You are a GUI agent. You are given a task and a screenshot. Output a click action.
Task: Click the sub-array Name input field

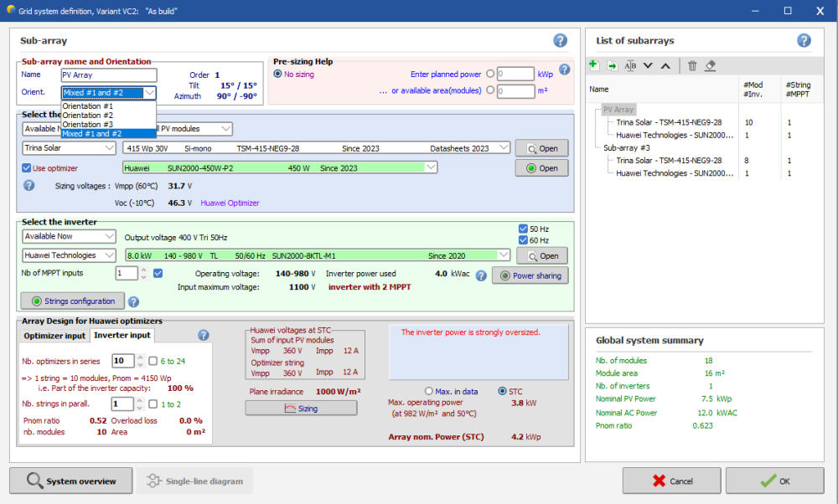click(108, 75)
